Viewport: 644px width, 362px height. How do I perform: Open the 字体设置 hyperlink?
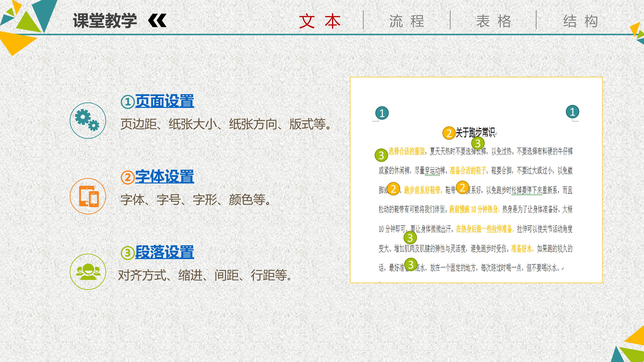(165, 177)
